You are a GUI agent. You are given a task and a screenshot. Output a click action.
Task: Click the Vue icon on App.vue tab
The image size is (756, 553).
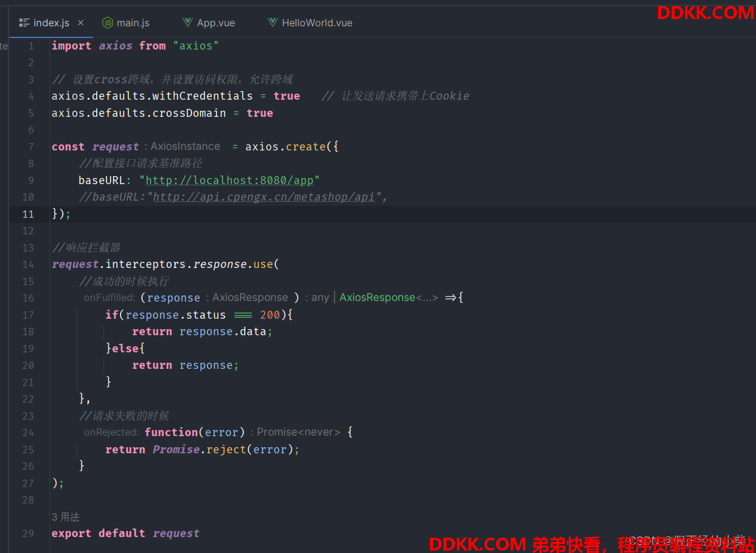[x=188, y=23]
